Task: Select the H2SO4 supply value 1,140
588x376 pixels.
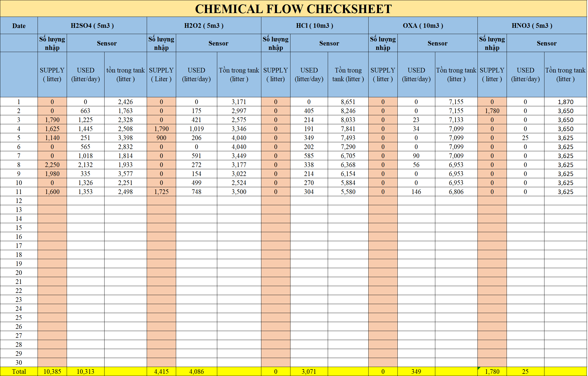Action: pyautogui.click(x=52, y=138)
